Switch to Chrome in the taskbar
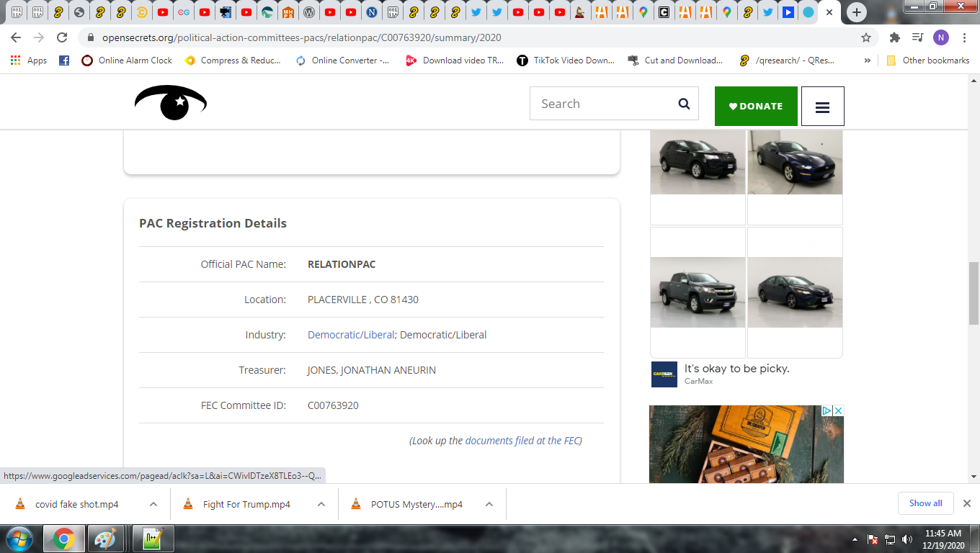980x553 pixels. (63, 539)
